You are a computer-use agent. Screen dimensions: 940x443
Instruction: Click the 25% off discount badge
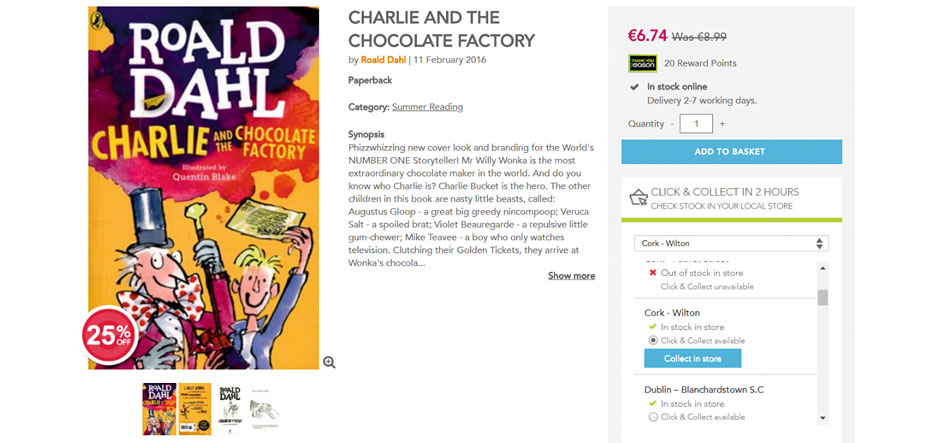110,335
